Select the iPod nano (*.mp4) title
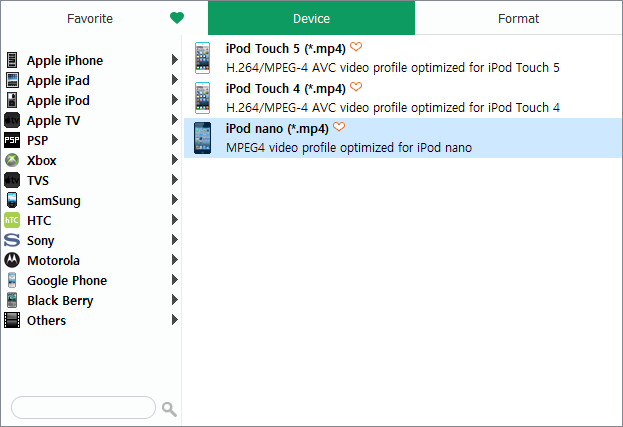This screenshot has height=427, width=623. [277, 129]
